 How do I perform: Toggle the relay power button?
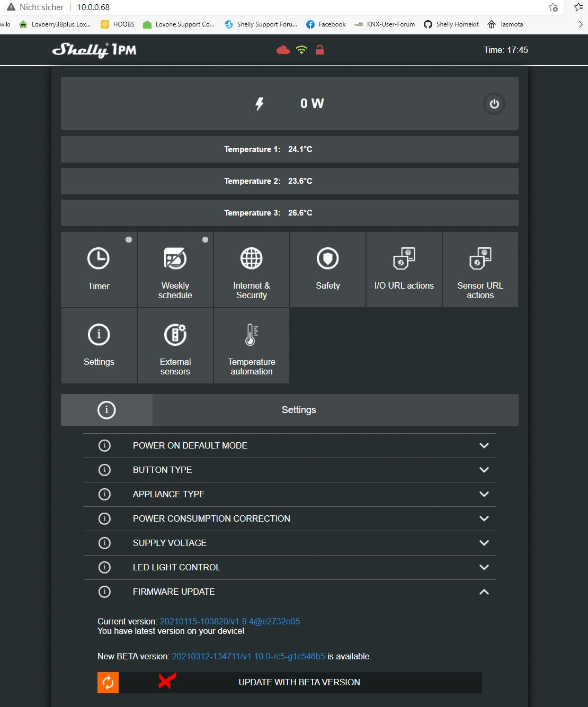(494, 104)
